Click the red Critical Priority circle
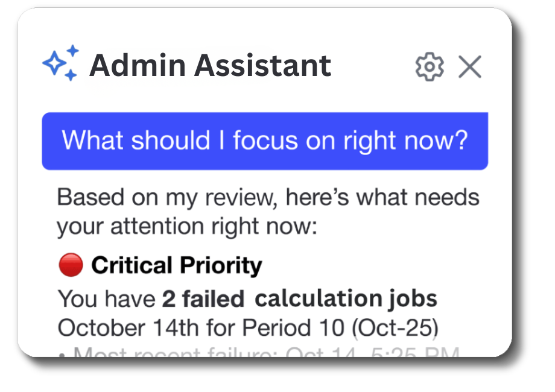Screen dimensions: 555x392 coord(71,265)
